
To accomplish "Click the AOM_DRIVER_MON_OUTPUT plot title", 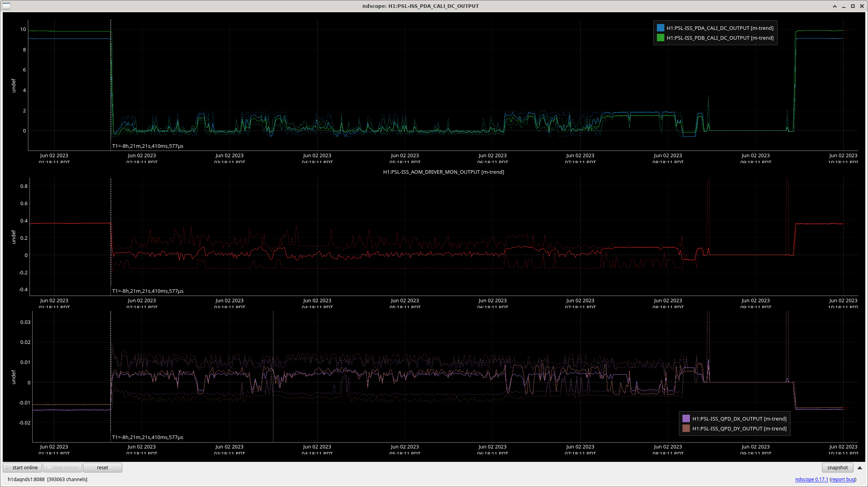I will point(443,172).
